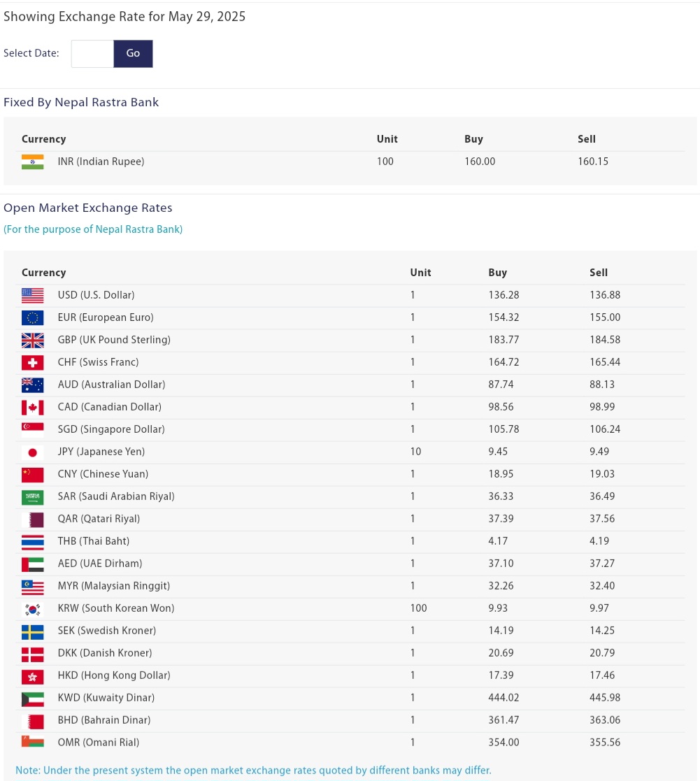This screenshot has height=781, width=700.
Task: Click the USD (U.S. Dollar) row label
Action: tap(96, 295)
